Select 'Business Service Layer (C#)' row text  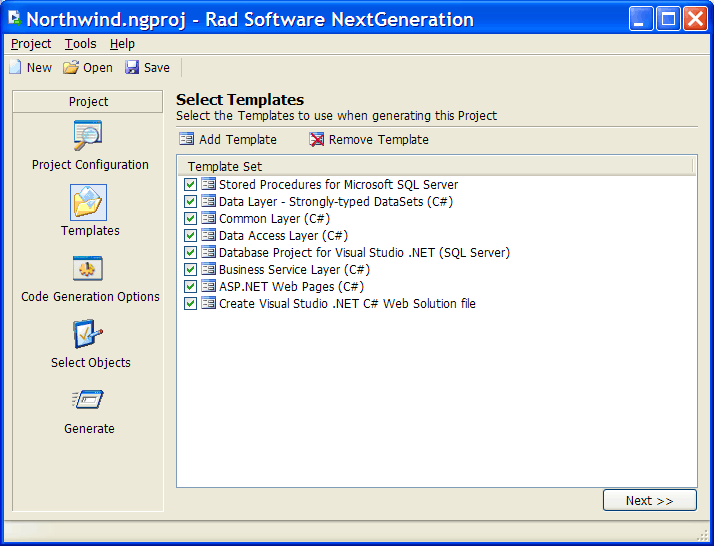[x=294, y=270]
